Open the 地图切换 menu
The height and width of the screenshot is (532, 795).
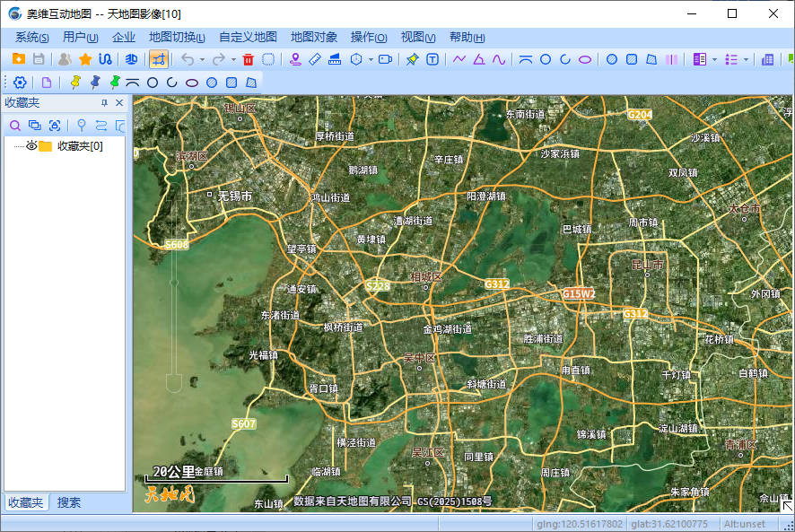click(177, 37)
